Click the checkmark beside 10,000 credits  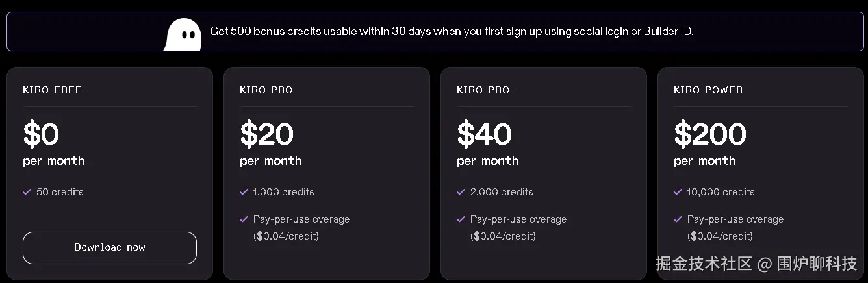point(678,192)
